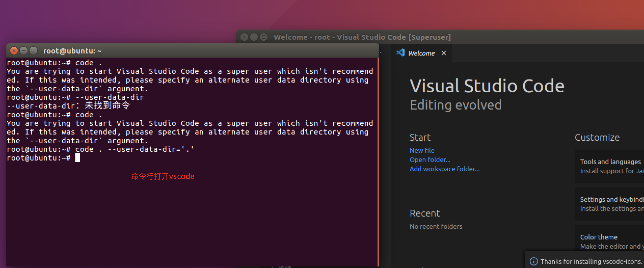This screenshot has width=644, height=268.
Task: Click the 'Editing evolved' subtitle
Action: (456, 105)
